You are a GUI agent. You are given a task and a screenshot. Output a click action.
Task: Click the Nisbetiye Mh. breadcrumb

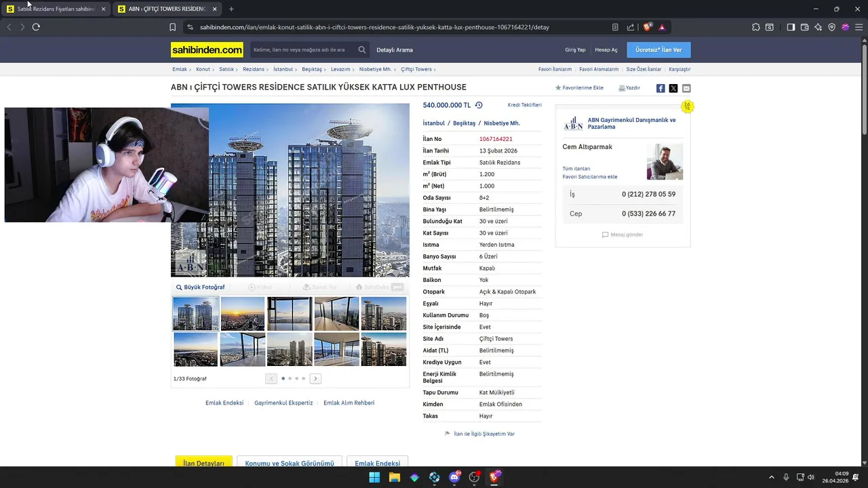[x=375, y=69]
